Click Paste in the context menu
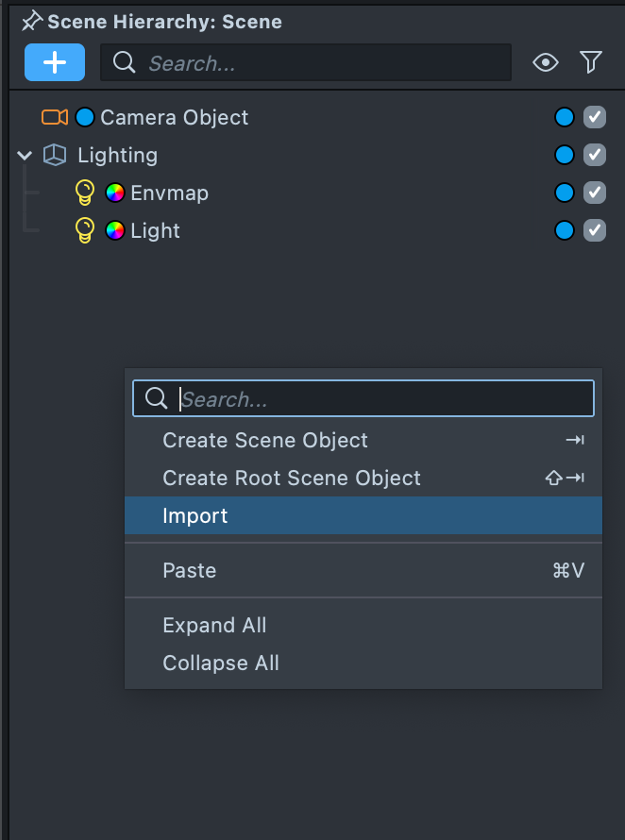The image size is (625, 840). tap(190, 570)
